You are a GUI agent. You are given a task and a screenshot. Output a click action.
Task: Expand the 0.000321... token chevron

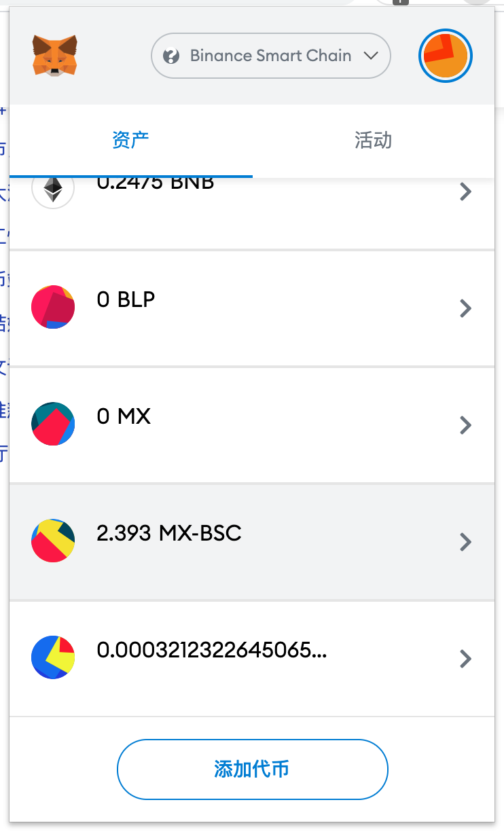(465, 659)
